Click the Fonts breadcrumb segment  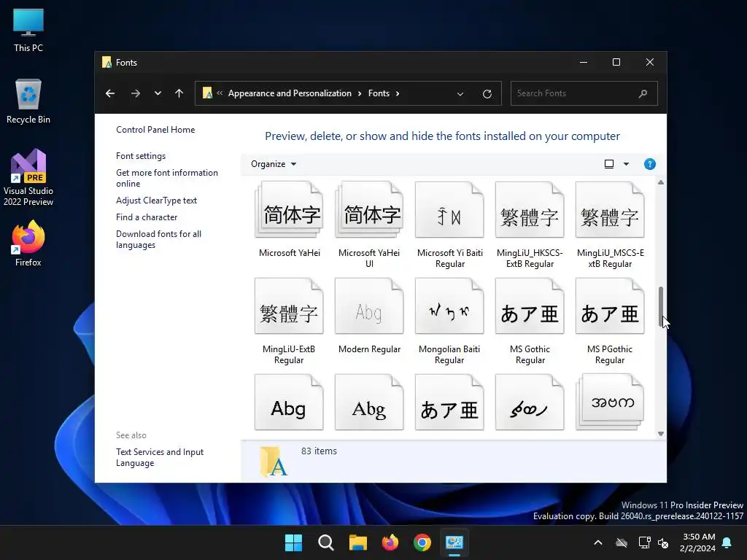tap(379, 93)
